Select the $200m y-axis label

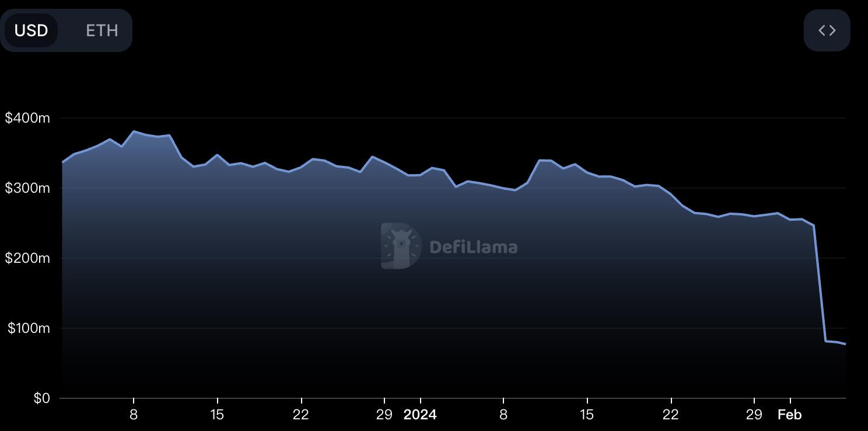click(27, 258)
